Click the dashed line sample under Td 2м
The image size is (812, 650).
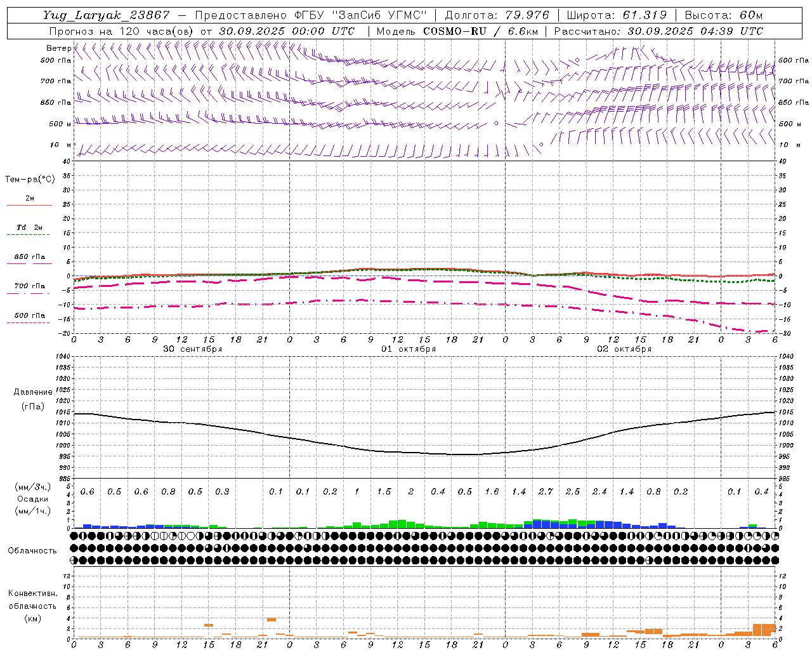[x=28, y=234]
